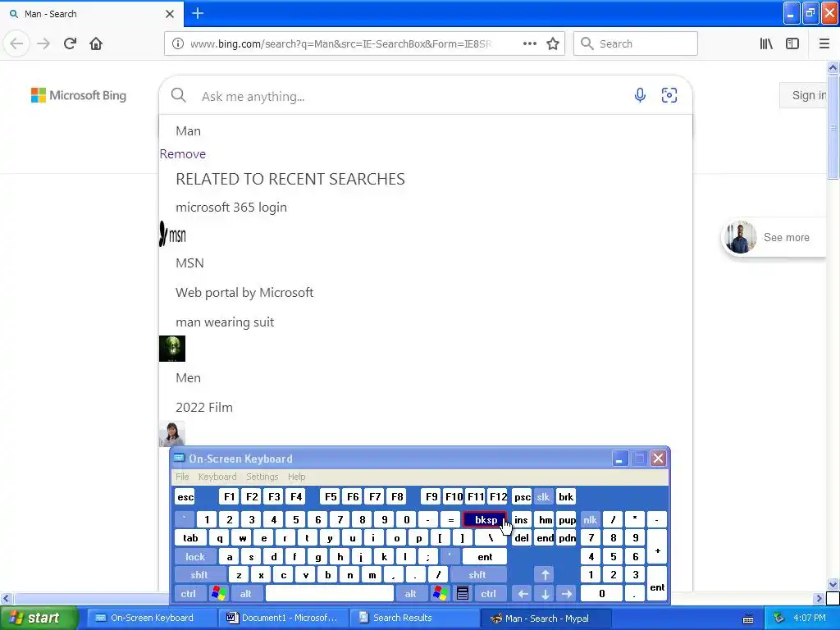The height and width of the screenshot is (630, 840).
Task: Click the del key on On-Screen Keyboard
Action: coord(522,538)
